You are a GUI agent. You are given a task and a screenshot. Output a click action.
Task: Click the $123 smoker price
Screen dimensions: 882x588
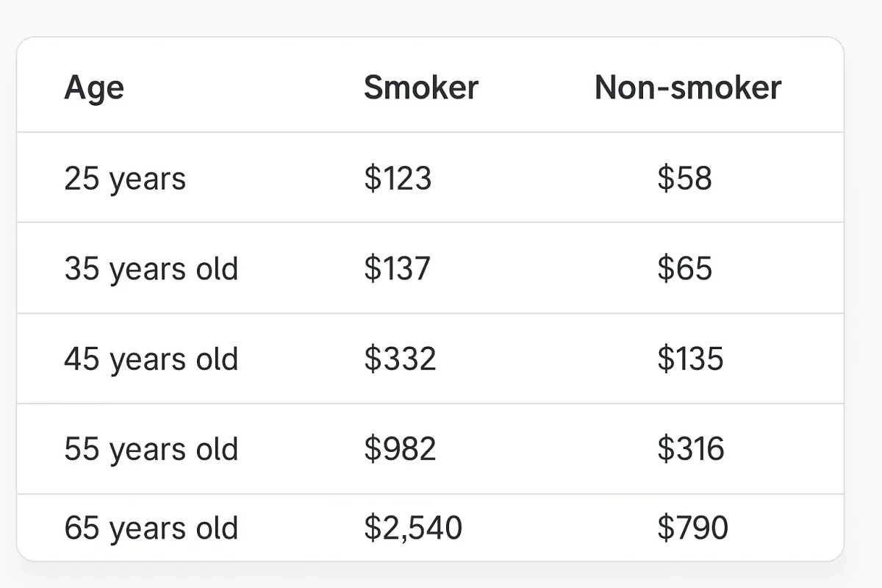tap(398, 179)
